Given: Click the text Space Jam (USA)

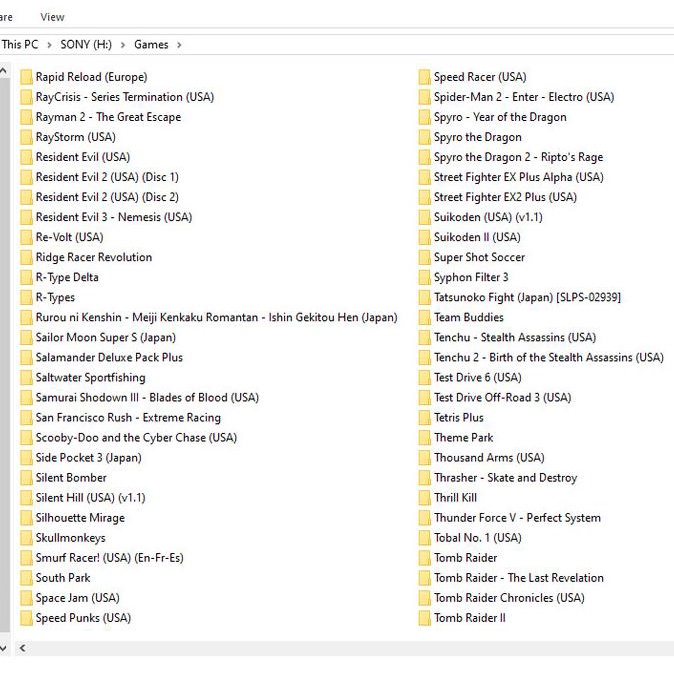Looking at the screenshot, I should click(78, 598).
